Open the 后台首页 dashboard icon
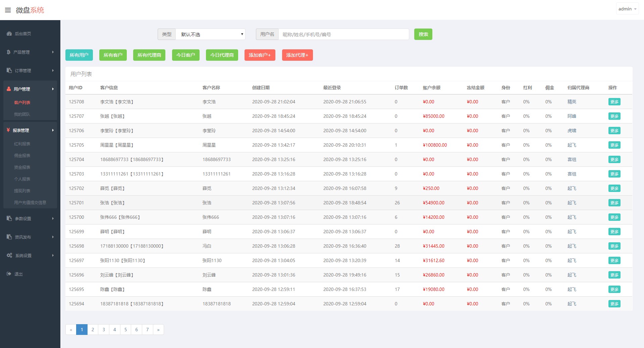Viewport: 644px width, 348px height. [x=9, y=34]
